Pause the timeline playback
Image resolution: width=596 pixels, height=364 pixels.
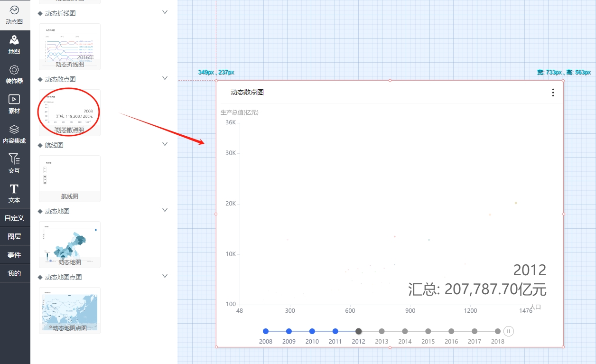click(x=508, y=331)
